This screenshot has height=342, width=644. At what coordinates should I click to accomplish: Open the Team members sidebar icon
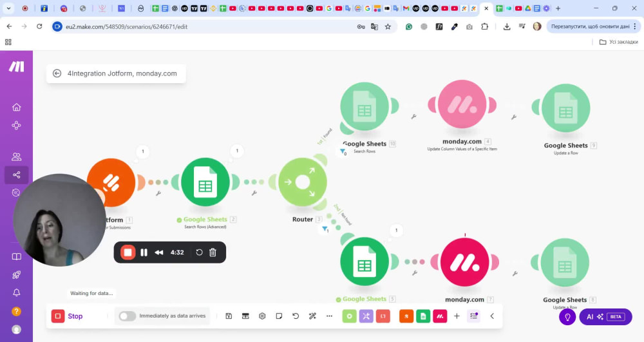point(17,157)
